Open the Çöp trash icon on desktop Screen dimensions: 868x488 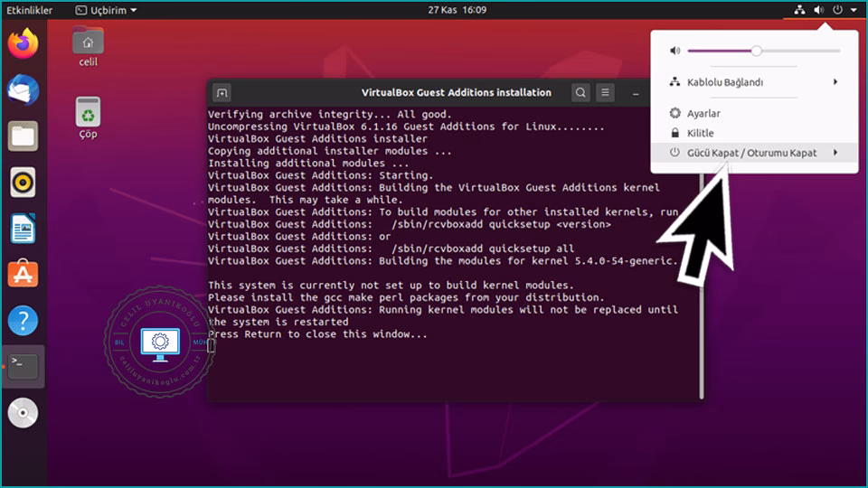(x=88, y=118)
